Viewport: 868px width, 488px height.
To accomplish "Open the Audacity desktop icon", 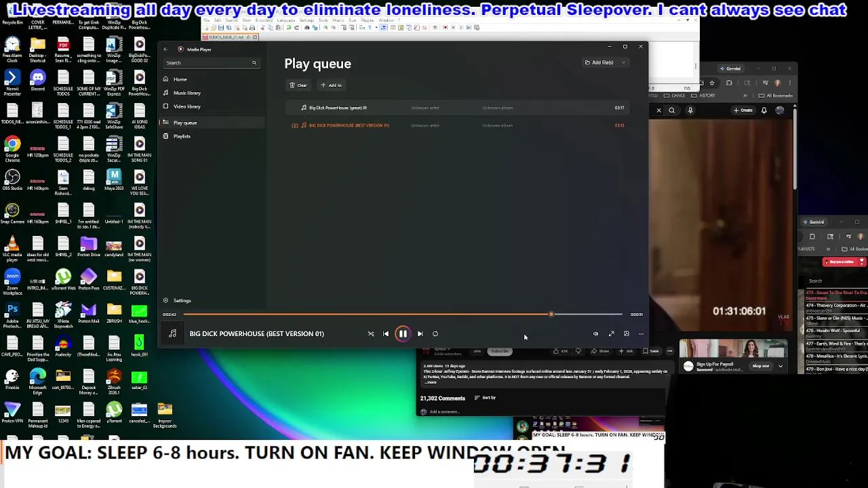I will pos(63,346).
